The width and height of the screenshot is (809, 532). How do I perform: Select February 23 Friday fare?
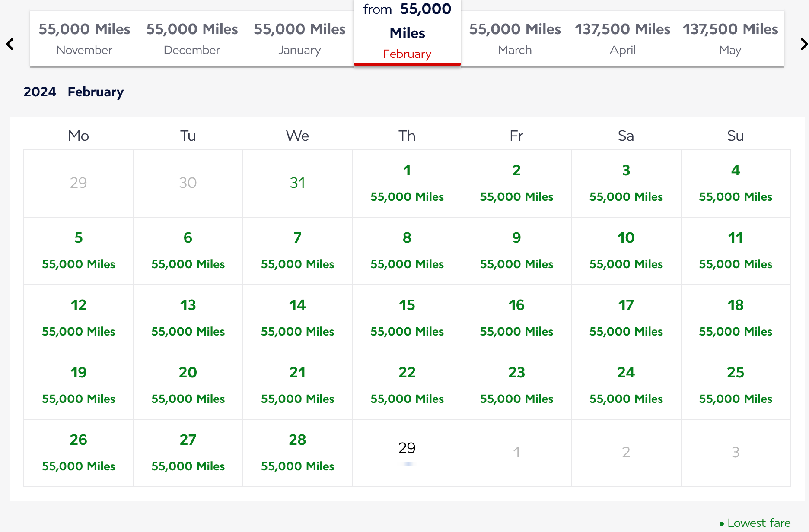click(x=516, y=386)
